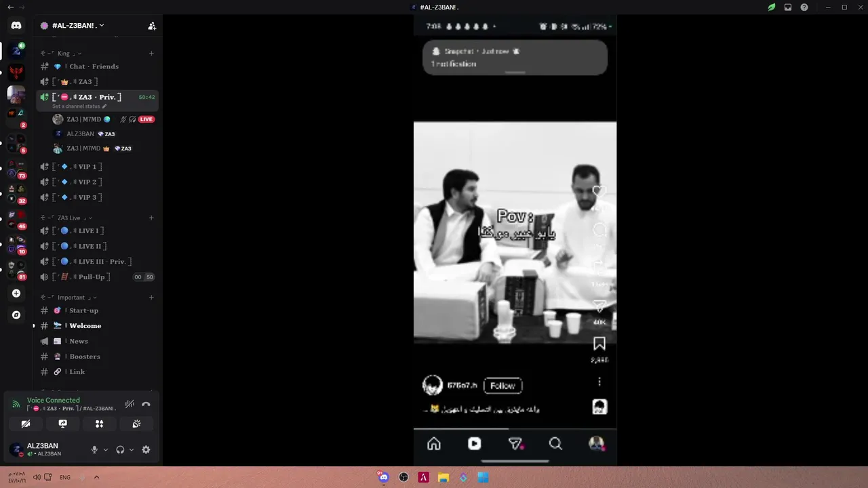Open input device options arrow beside microphone
Screen dimensions: 868x488
coord(105,449)
